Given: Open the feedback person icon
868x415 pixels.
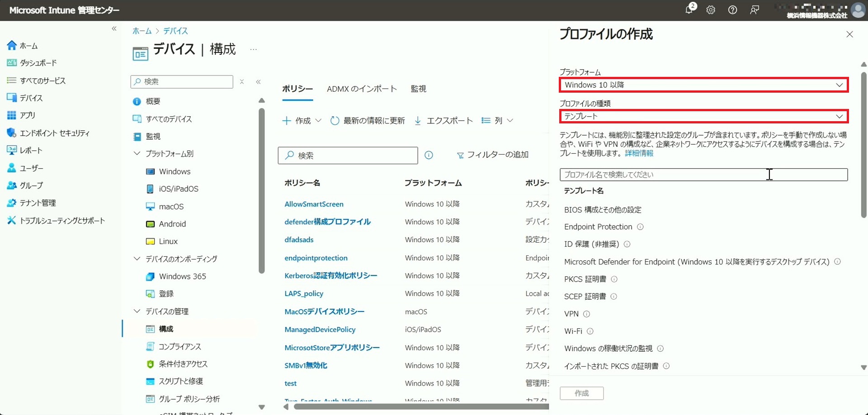Looking at the screenshot, I should tap(755, 10).
